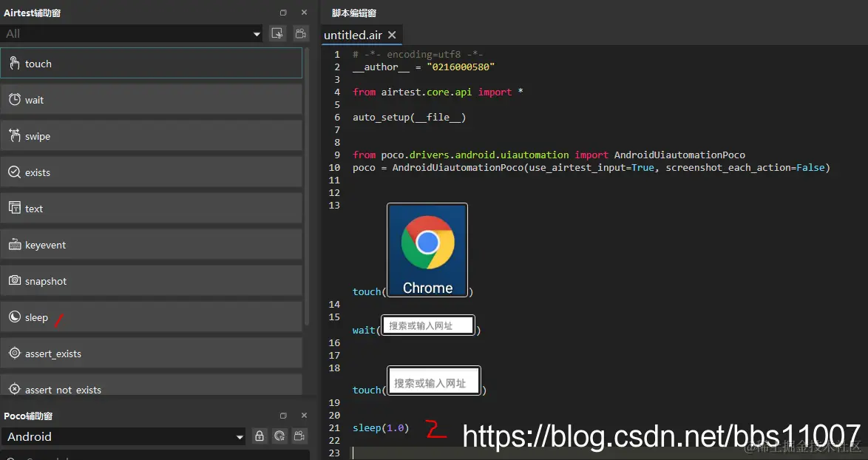868x460 pixels.
Task: Select the wait command
Action: (151, 100)
